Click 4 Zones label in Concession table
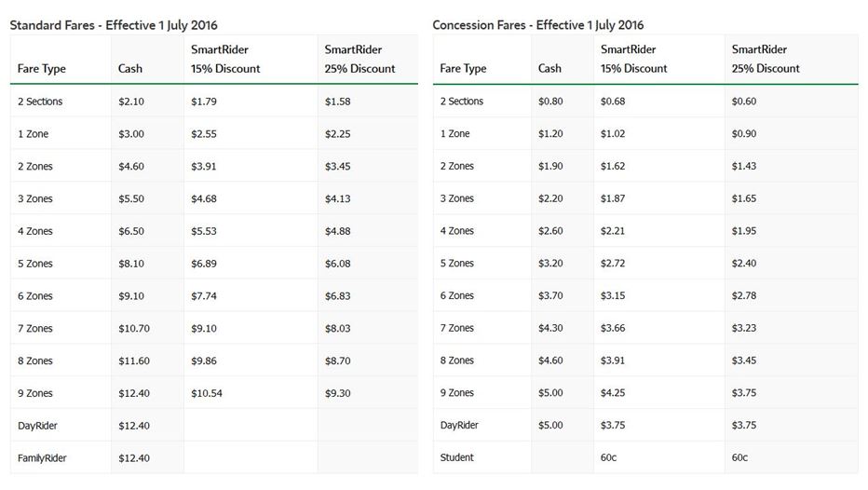 (456, 231)
